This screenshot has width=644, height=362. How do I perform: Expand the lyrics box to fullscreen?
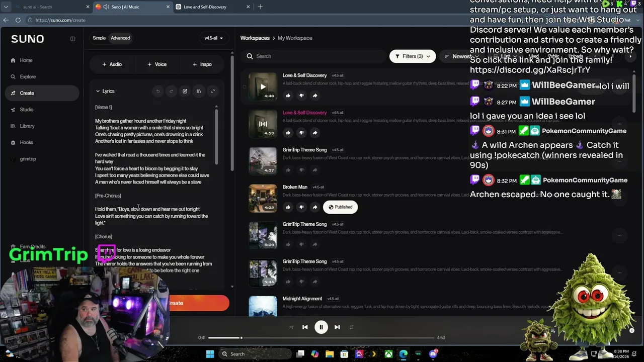(213, 91)
